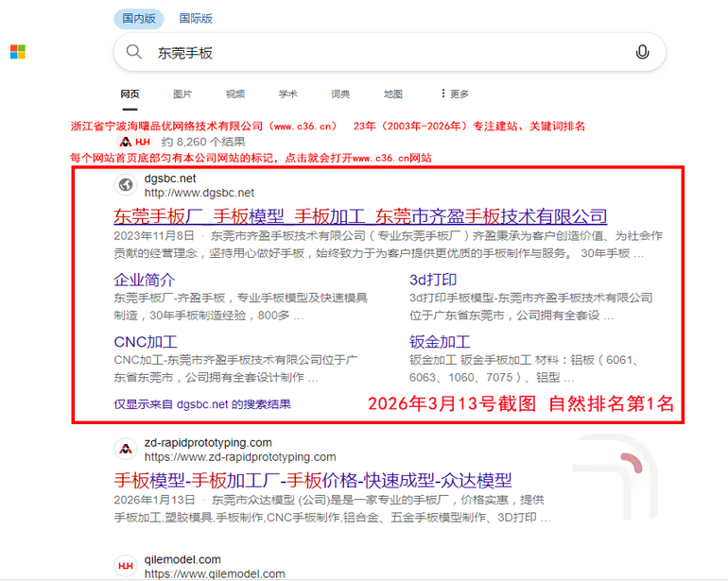Click the zd-rapidprototyping.com site favicon
This screenshot has width=728, height=581.
[125, 449]
